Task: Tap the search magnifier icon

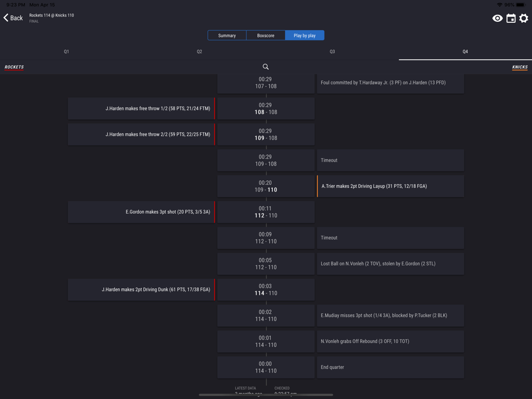Action: point(265,67)
